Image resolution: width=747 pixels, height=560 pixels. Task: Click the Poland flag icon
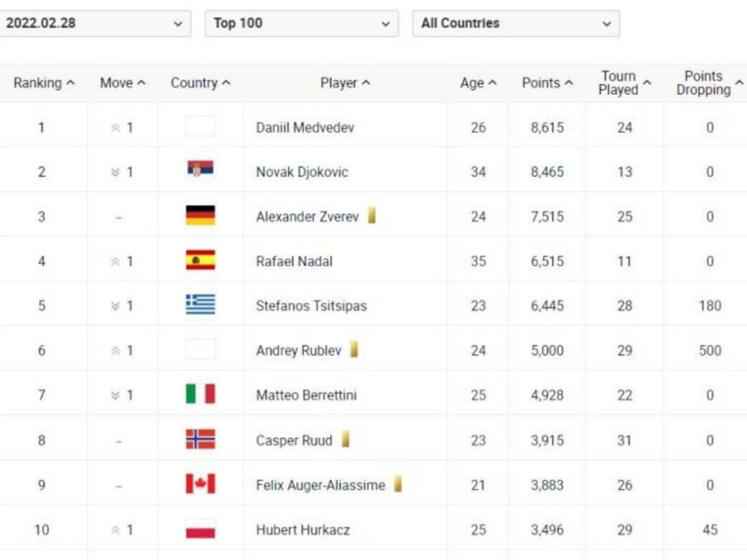click(x=200, y=529)
